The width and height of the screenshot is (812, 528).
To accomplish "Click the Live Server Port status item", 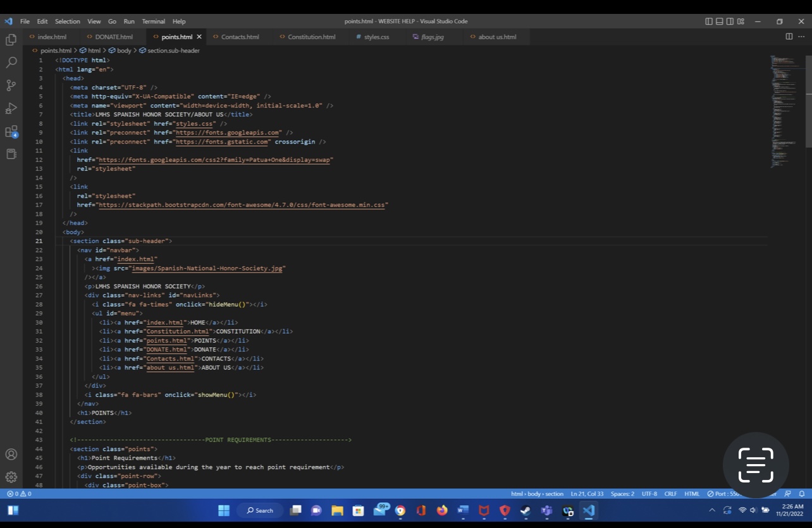I will click(724, 494).
